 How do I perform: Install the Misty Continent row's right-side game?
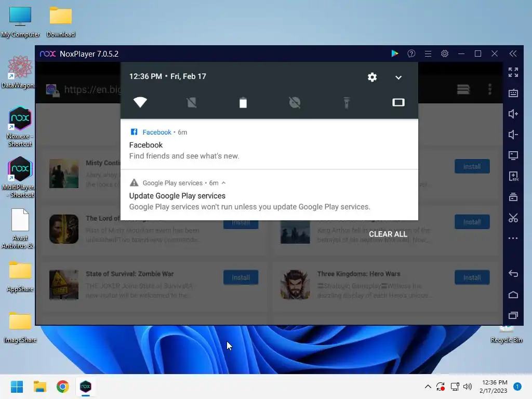click(x=472, y=166)
